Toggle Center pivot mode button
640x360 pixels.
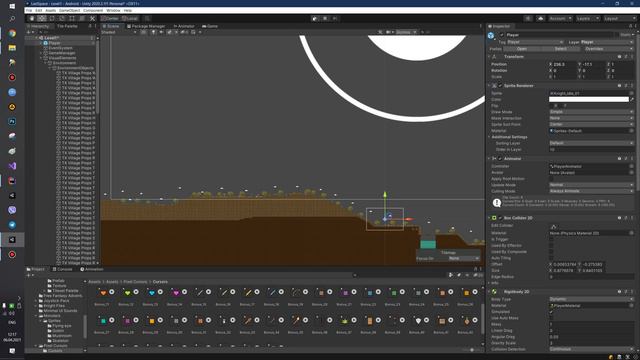(x=110, y=18)
